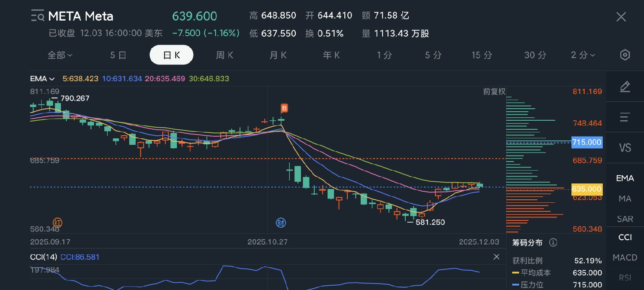
Task: Switch to 周K weekly tab
Action: pyautogui.click(x=225, y=55)
